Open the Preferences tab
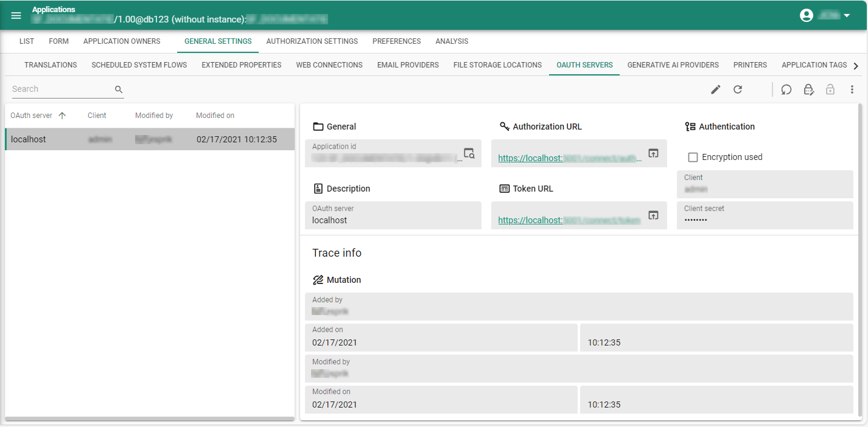 [x=397, y=41]
